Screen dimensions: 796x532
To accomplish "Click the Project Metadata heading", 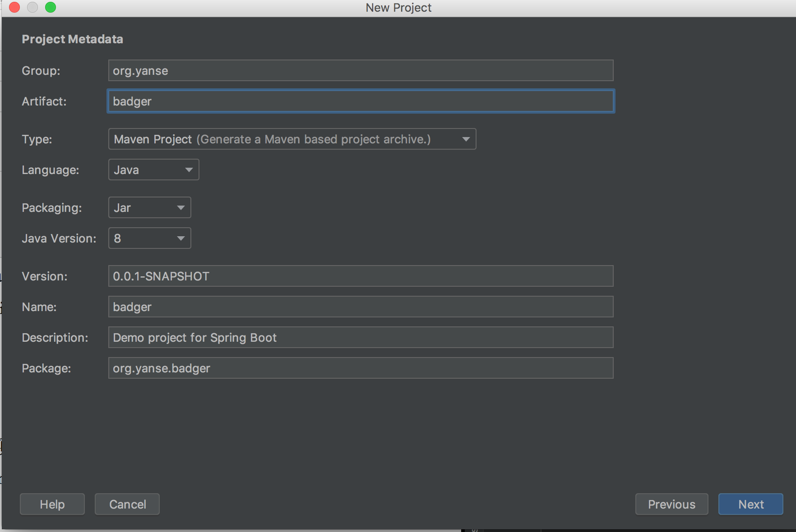I will (x=72, y=39).
